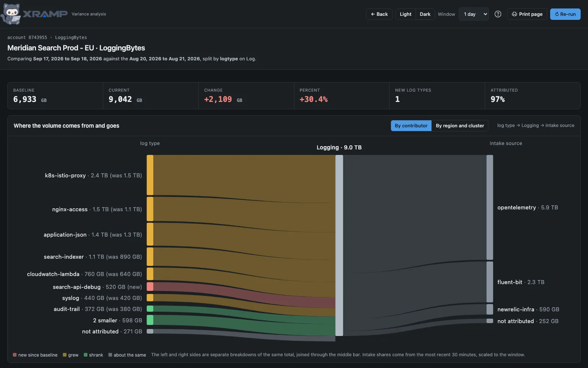
Task: Click the 'grew' yellow legend swatch
Action: pos(65,355)
